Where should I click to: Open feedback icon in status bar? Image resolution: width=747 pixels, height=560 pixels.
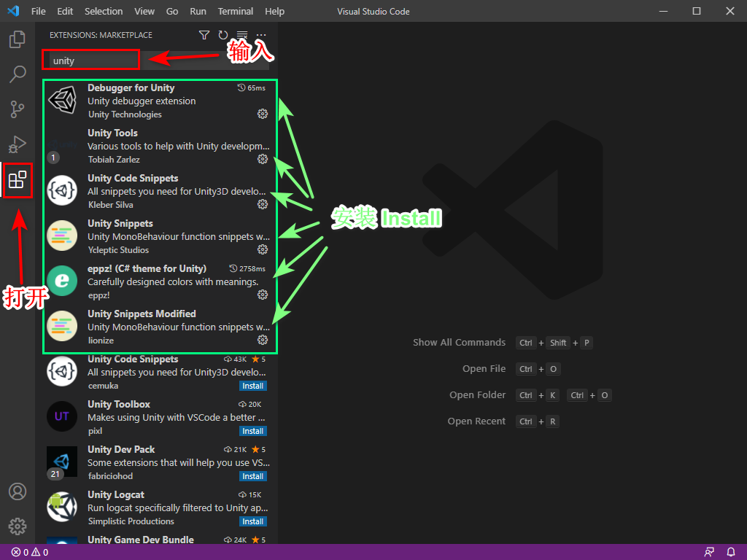709,552
